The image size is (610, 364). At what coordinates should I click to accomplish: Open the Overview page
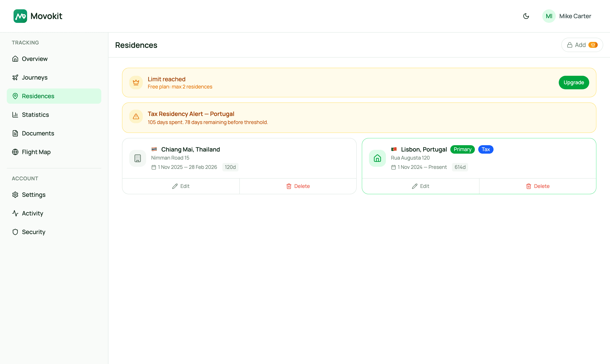coord(54,59)
